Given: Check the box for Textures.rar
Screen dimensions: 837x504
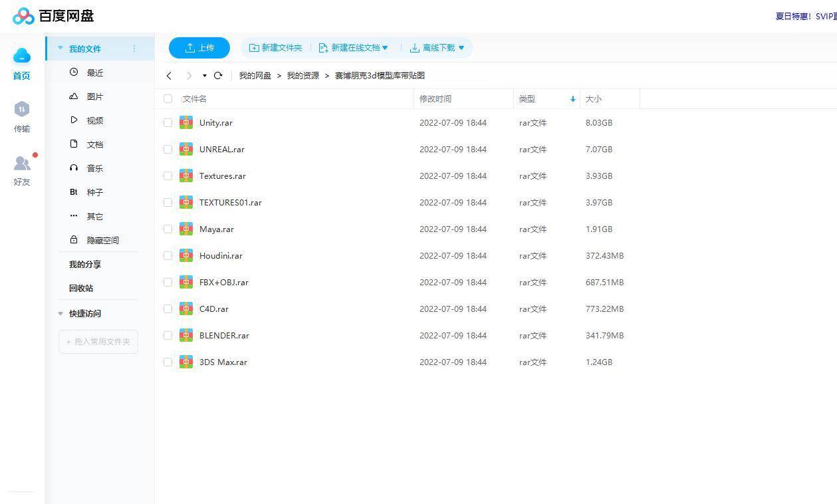Looking at the screenshot, I should pyautogui.click(x=168, y=176).
